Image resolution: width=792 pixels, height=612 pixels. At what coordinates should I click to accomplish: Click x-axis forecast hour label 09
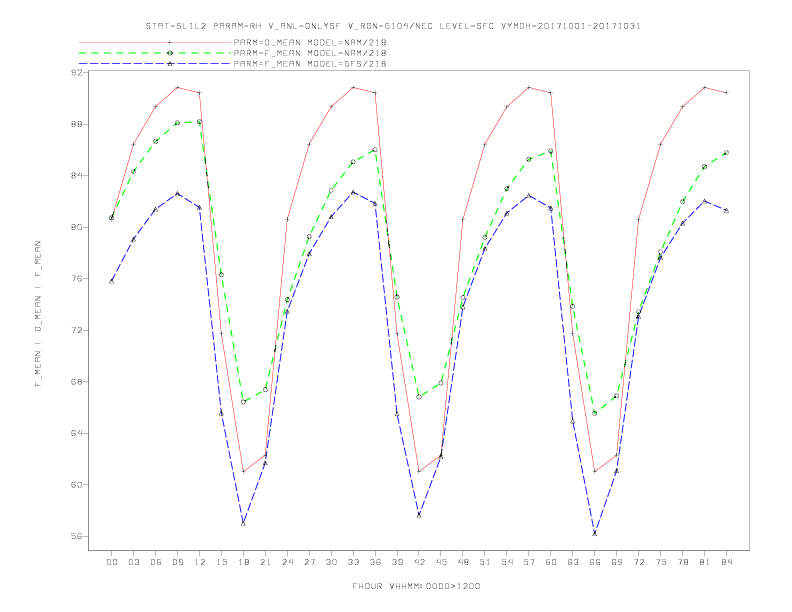(178, 562)
